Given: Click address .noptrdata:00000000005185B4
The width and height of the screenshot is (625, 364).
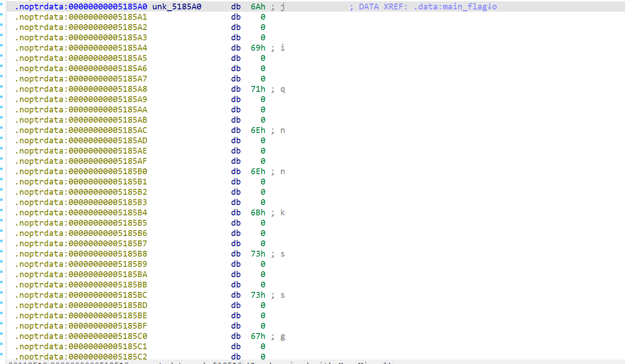Looking at the screenshot, I should click(x=81, y=213).
